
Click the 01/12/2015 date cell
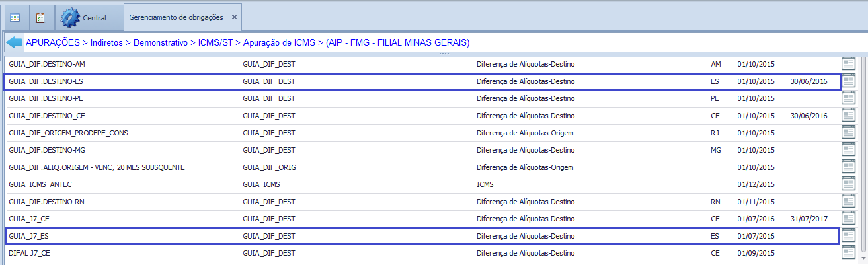[x=756, y=184]
